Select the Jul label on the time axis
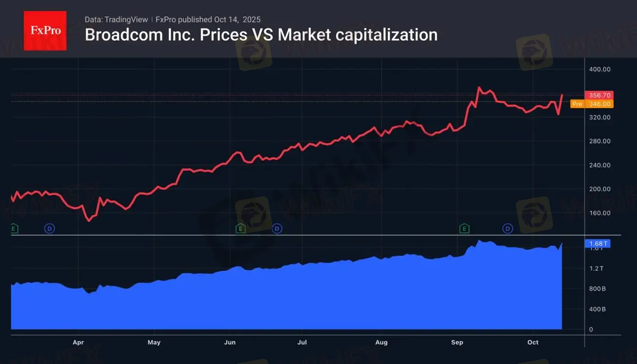The image size is (637, 364). click(302, 342)
